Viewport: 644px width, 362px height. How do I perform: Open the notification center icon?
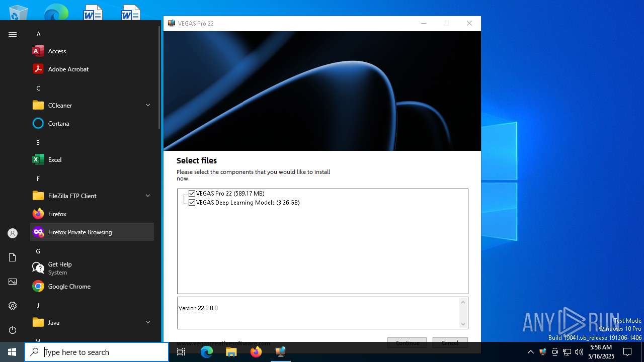click(x=627, y=352)
